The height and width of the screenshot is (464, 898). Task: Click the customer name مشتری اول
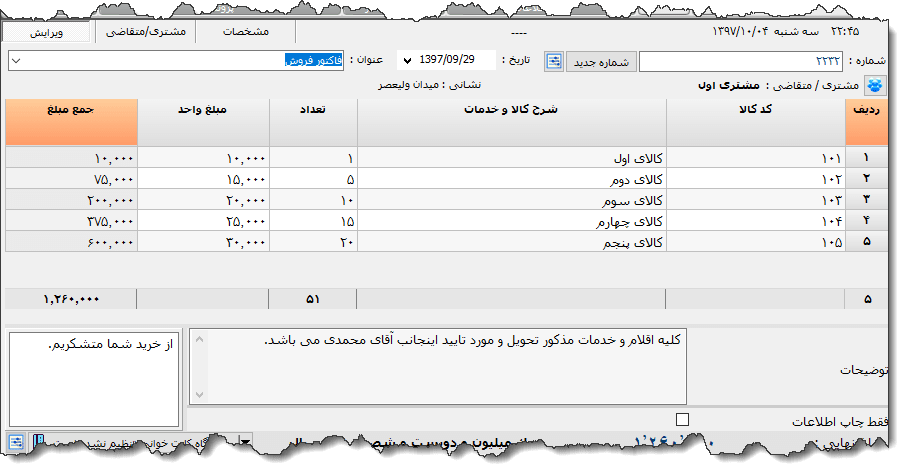pyautogui.click(x=728, y=85)
